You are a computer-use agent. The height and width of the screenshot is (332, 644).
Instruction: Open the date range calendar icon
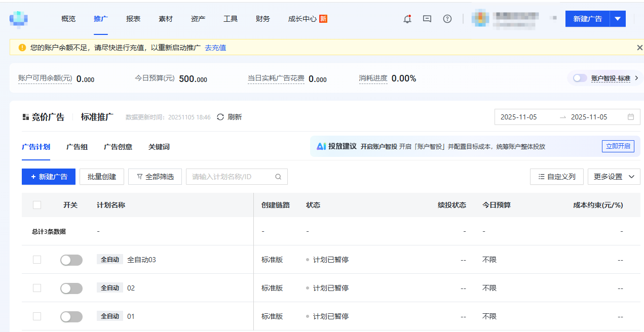click(x=631, y=117)
